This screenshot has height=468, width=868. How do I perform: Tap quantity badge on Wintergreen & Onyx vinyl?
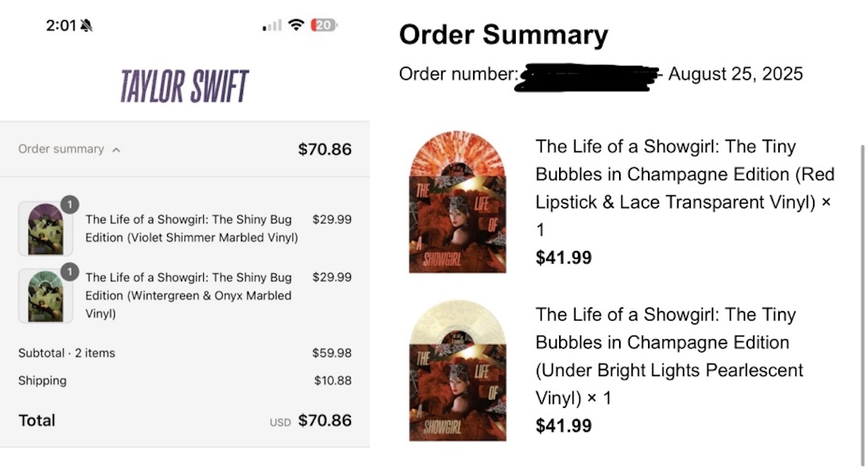click(x=69, y=271)
